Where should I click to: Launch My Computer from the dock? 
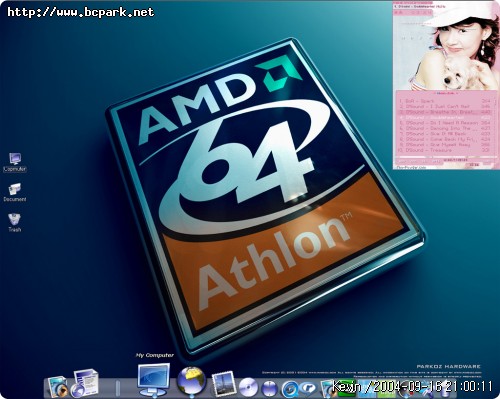[x=153, y=380]
